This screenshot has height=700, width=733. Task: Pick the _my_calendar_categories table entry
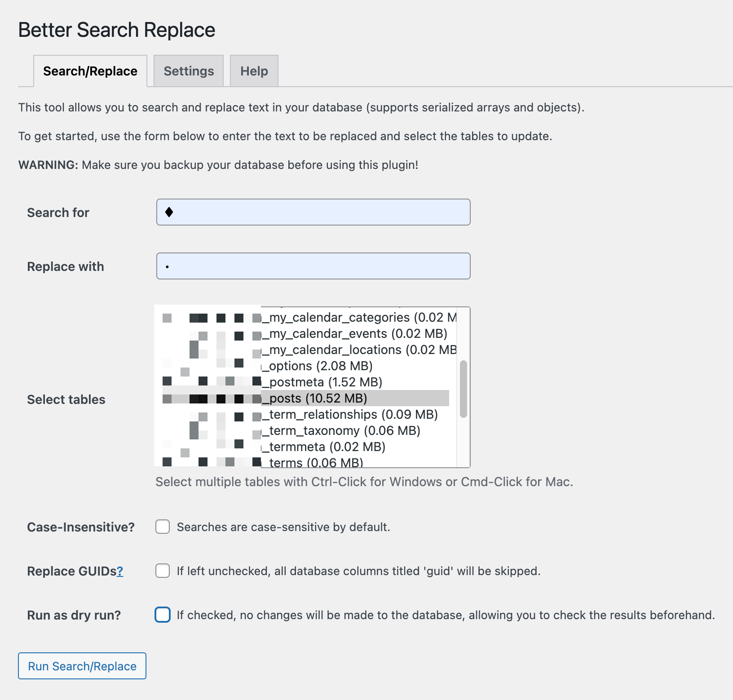305,317
